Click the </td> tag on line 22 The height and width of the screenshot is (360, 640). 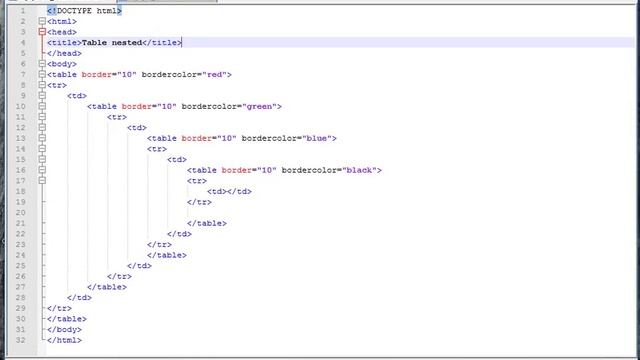179,233
